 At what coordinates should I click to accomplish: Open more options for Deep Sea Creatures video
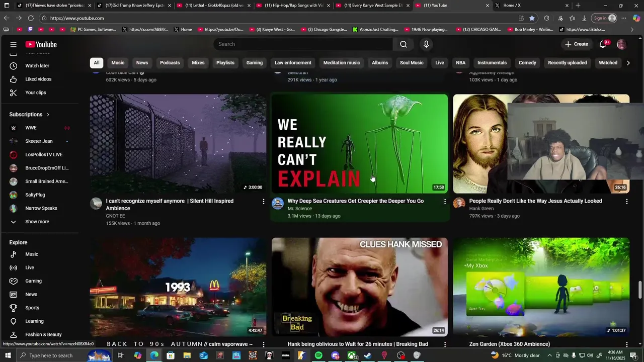[445, 202]
